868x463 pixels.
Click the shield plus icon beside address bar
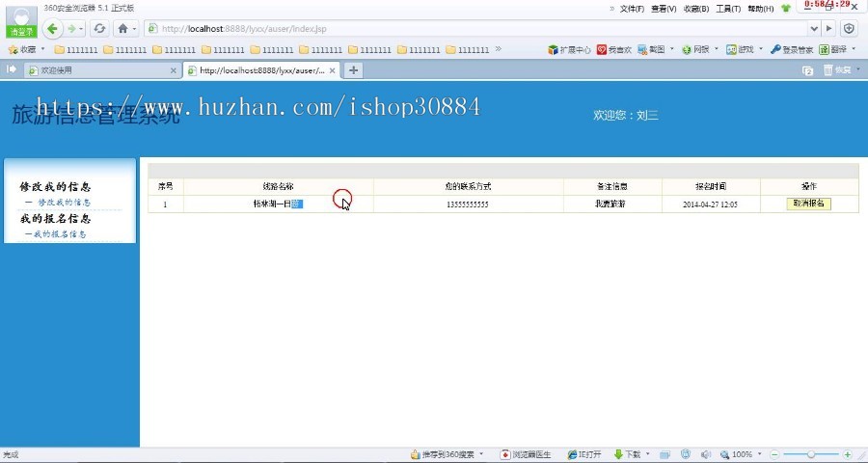[x=849, y=28]
